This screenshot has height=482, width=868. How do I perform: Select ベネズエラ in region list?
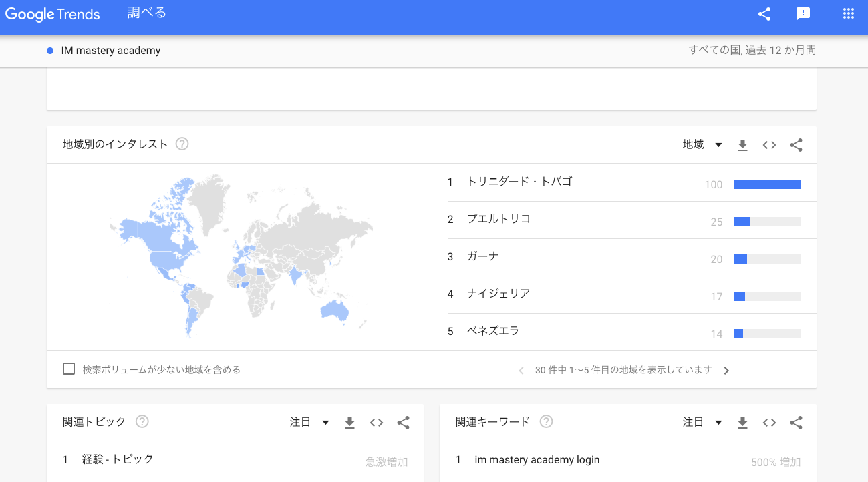493,331
